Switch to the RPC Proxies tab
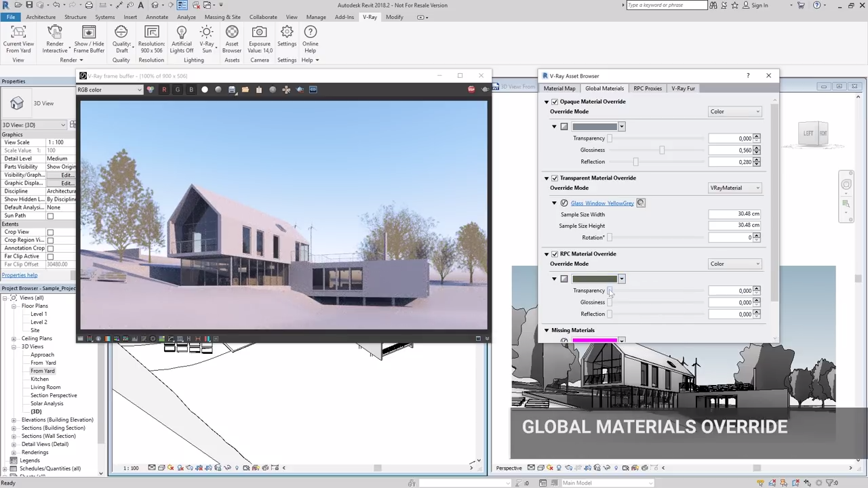Screen dimensions: 868x488 [647, 88]
